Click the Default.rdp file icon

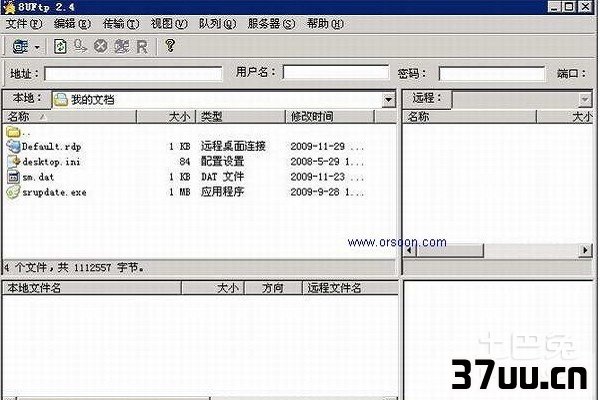click(13, 147)
